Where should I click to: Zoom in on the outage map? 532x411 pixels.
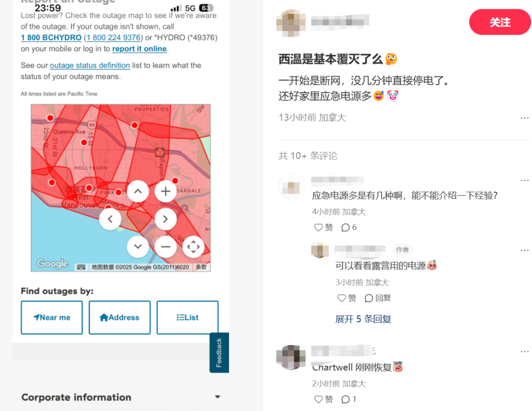(166, 191)
